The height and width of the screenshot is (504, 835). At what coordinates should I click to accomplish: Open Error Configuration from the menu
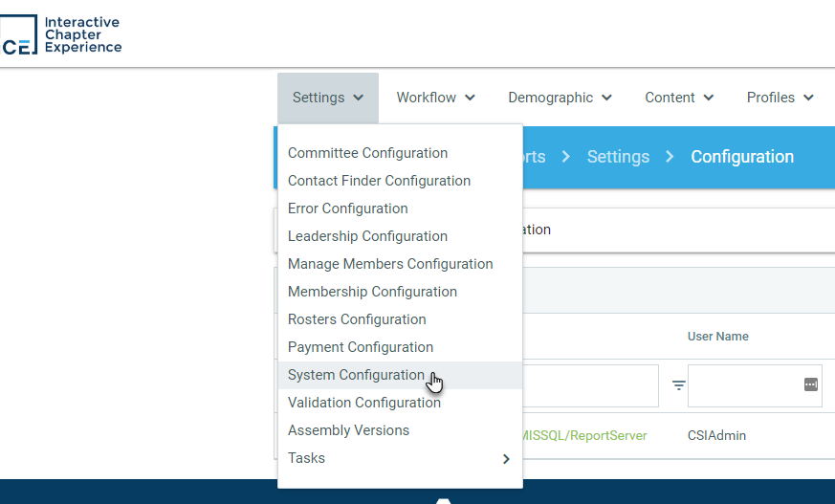point(347,208)
